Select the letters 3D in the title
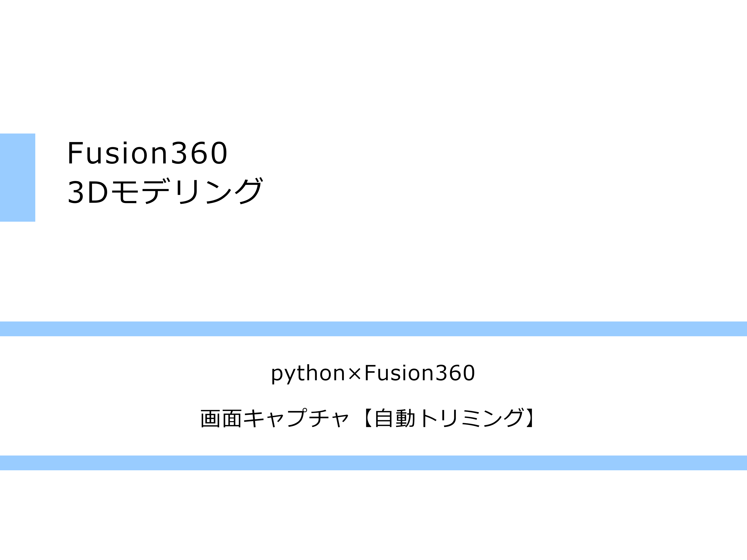The width and height of the screenshot is (747, 560). tap(88, 192)
